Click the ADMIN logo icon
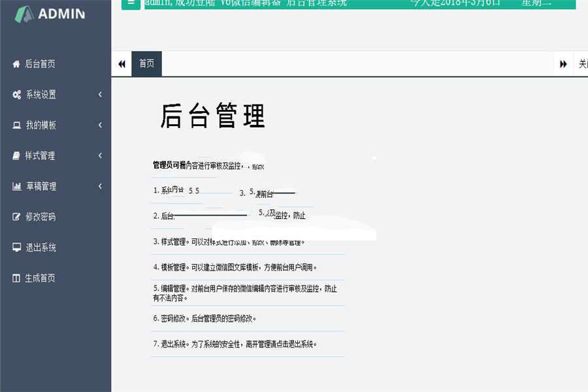Viewport: 588px width, 392px height. click(x=24, y=14)
